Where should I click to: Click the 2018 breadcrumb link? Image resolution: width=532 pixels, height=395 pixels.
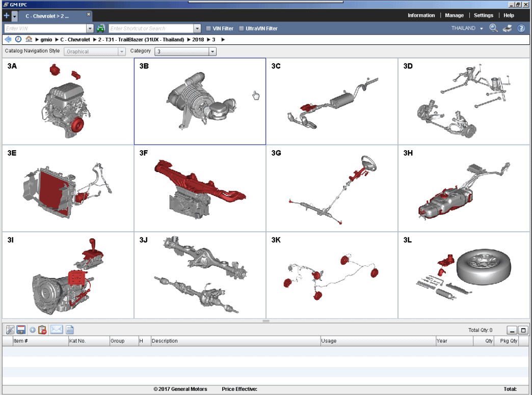198,39
